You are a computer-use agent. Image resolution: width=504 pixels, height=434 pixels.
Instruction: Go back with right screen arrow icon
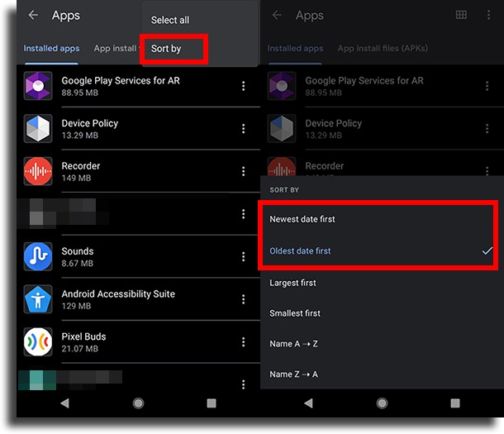pyautogui.click(x=277, y=15)
